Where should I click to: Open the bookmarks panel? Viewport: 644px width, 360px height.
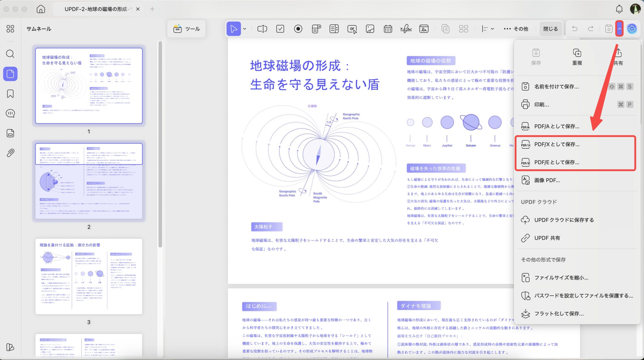10,94
